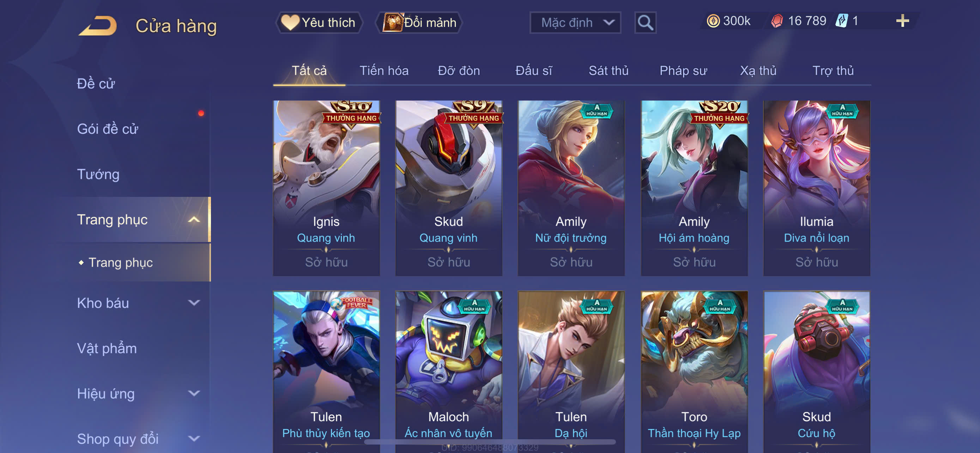Open the search magnifier icon
The width and height of the screenshot is (980, 453).
tap(645, 23)
